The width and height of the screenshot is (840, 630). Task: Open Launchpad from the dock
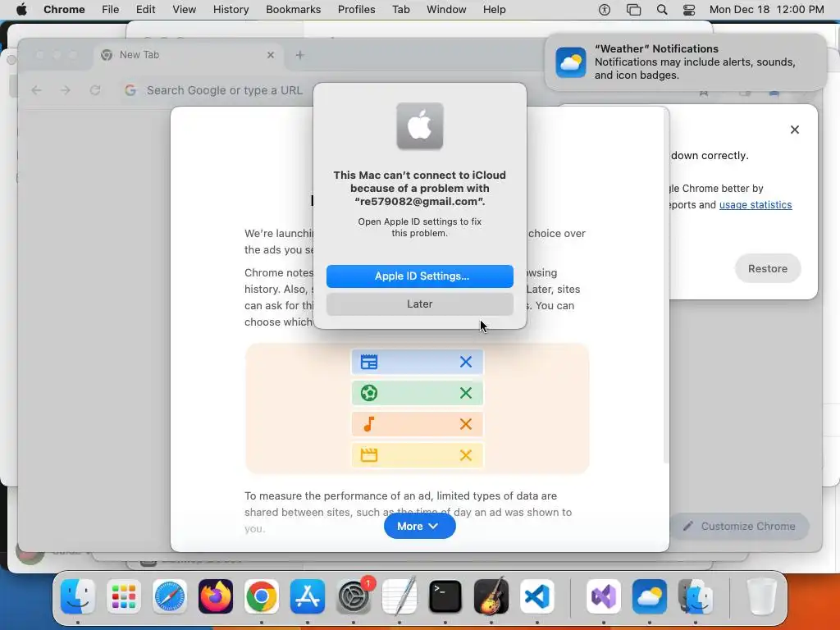124,596
